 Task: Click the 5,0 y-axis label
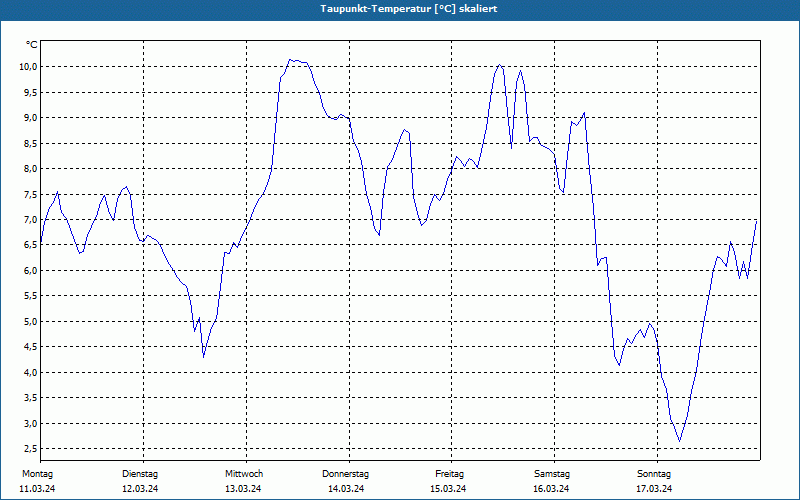(31, 321)
